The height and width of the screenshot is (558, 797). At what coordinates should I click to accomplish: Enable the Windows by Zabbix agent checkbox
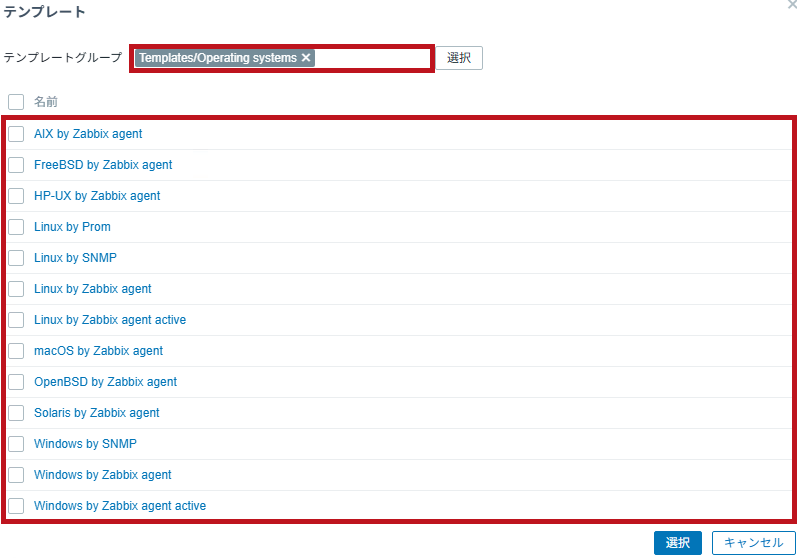pyautogui.click(x=16, y=475)
